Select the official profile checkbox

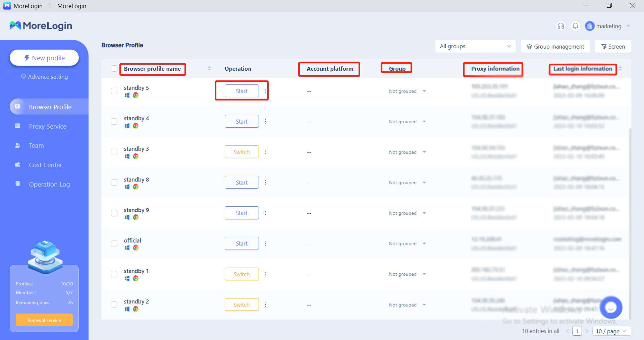coord(114,244)
